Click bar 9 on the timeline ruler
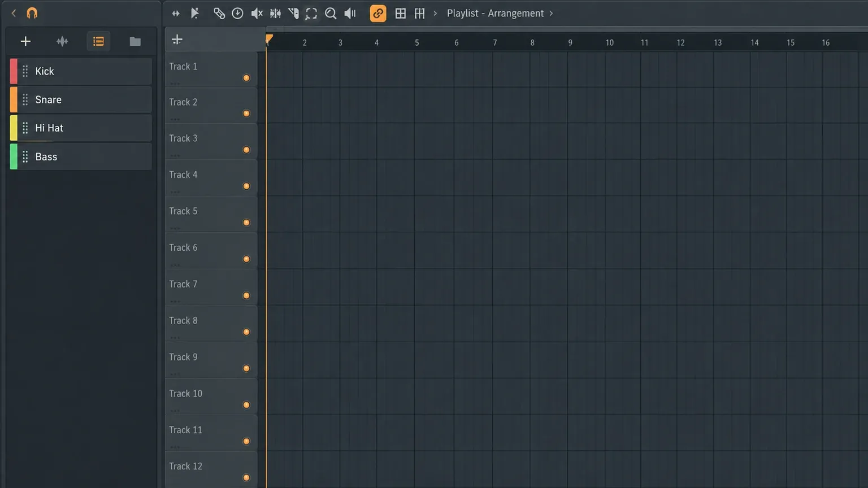This screenshot has width=868, height=488. coord(570,42)
